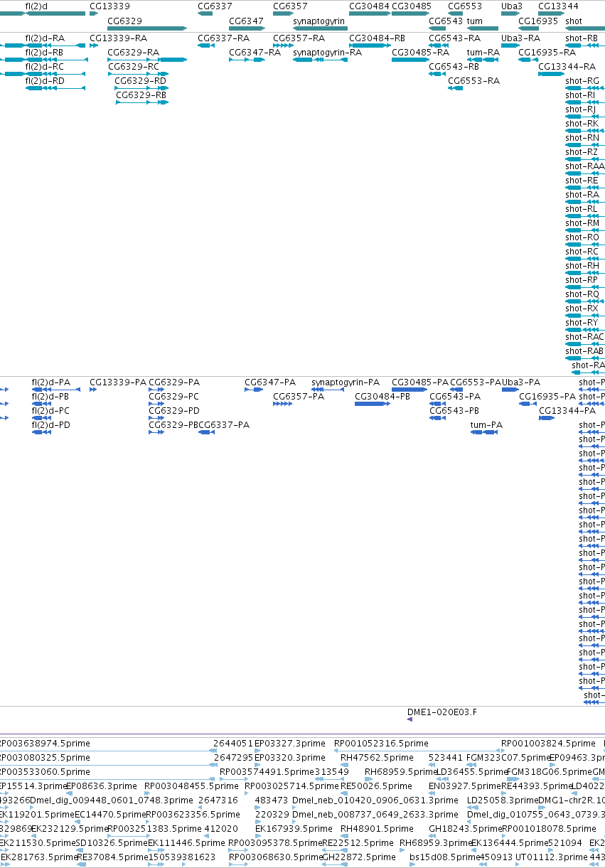Click the CG6347 gene label
The height and width of the screenshot is (868, 605).
(x=246, y=21)
